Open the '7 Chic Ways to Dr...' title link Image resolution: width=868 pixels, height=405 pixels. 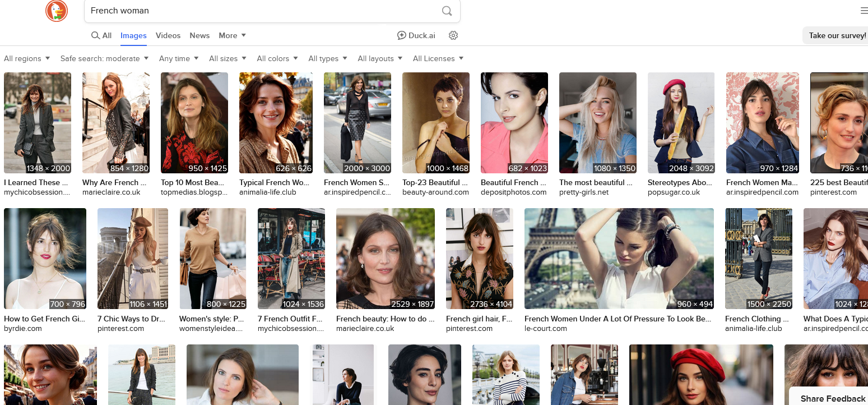click(131, 319)
